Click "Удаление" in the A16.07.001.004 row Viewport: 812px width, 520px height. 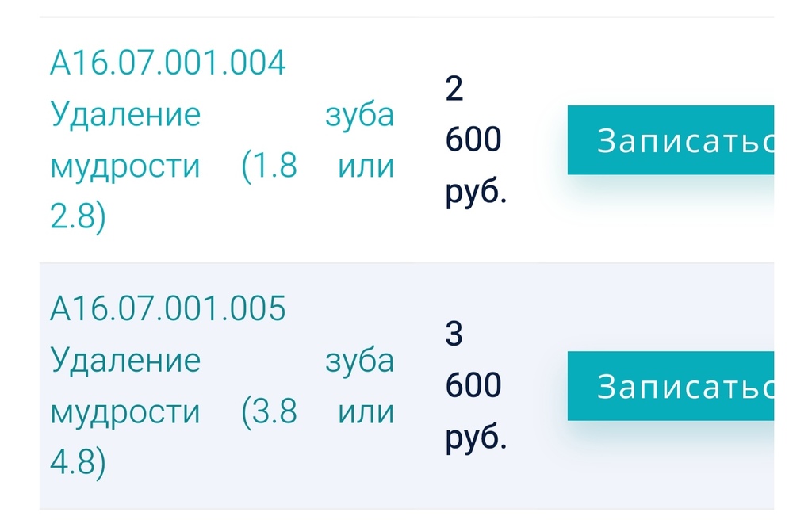click(125, 115)
